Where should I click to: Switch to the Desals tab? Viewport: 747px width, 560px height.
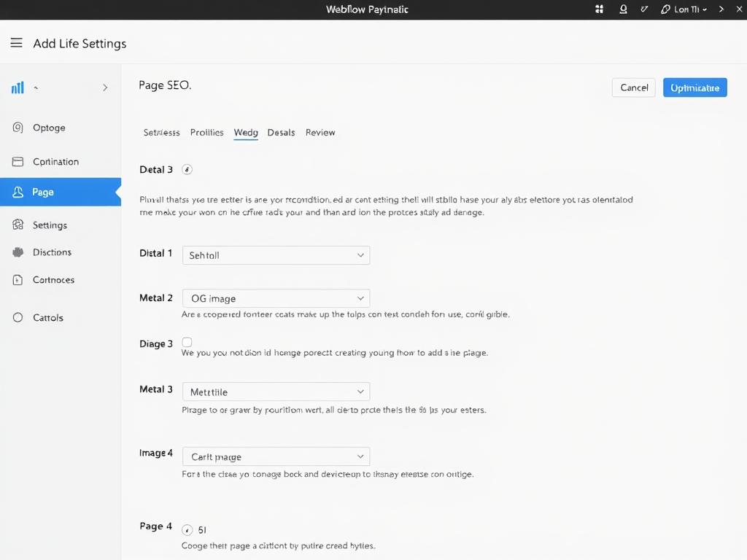pos(281,133)
